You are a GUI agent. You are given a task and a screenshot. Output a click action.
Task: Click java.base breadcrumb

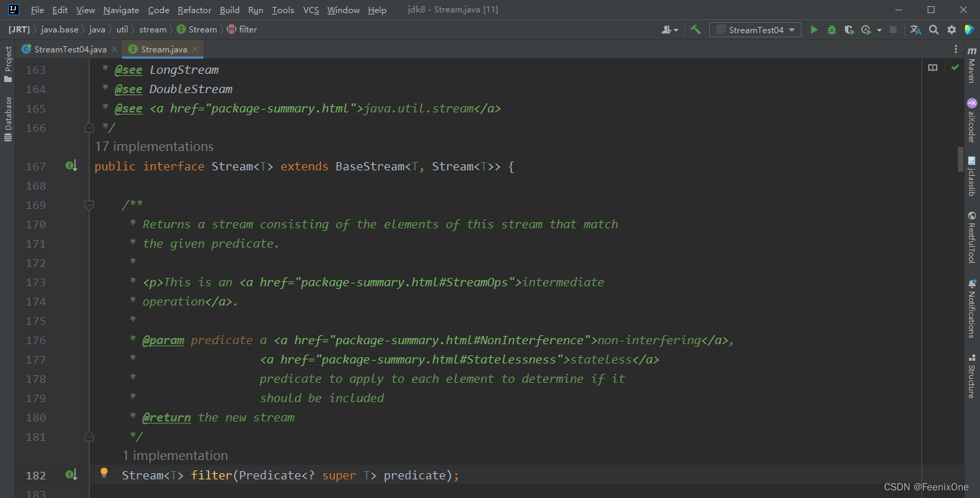(59, 30)
